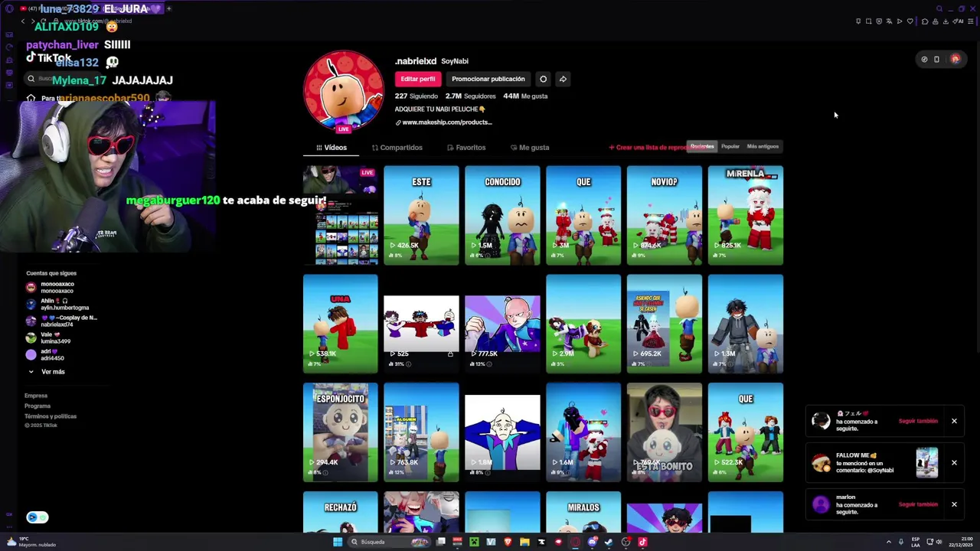
Task: Click the TikTok sidebar search icon
Action: click(x=31, y=79)
